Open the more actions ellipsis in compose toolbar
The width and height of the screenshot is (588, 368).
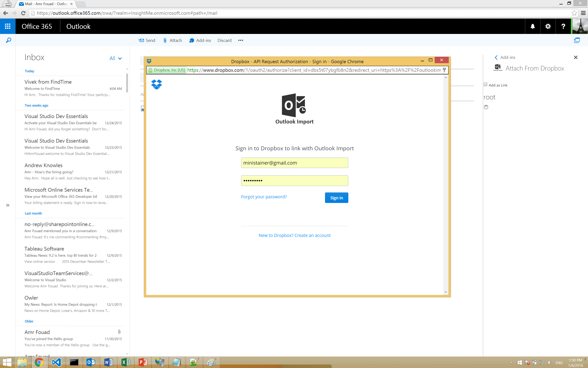241,40
